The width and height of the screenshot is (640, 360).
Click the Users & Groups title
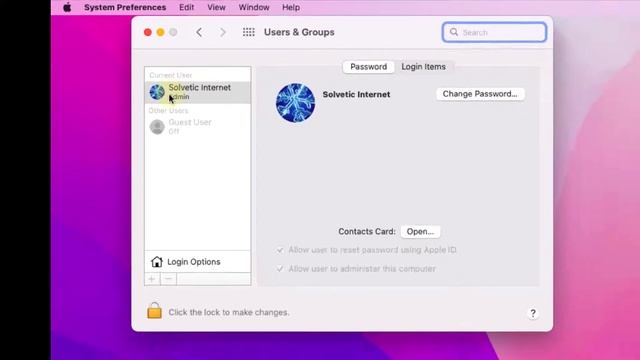pos(299,32)
